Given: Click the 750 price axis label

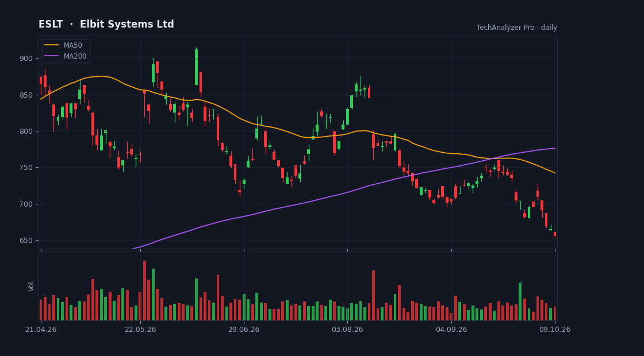Looking at the screenshot, I should point(25,168).
